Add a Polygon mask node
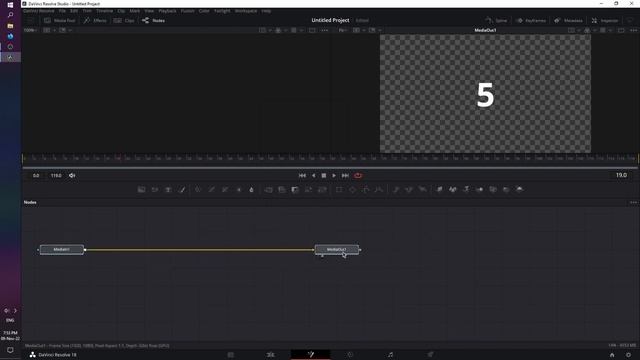The width and height of the screenshot is (640, 360). 366,189
